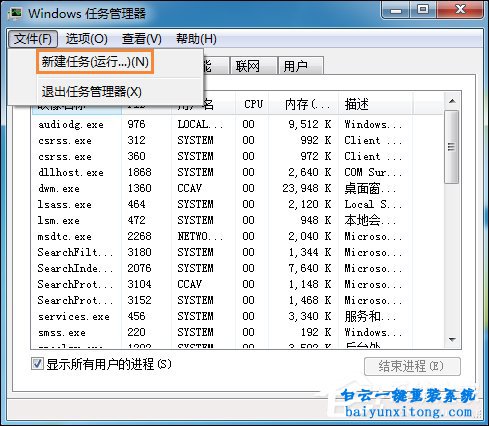Image resolution: width=489 pixels, height=426 pixels.
Task: Click CCAV user of dwm.exe
Action: coord(189,188)
